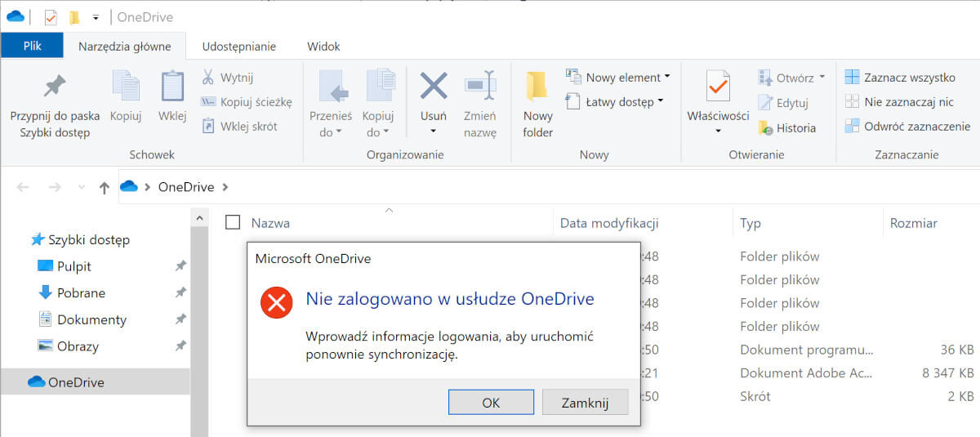Click Kopiuj ścieżkę command
Screen dimensions: 980x437
[246, 102]
